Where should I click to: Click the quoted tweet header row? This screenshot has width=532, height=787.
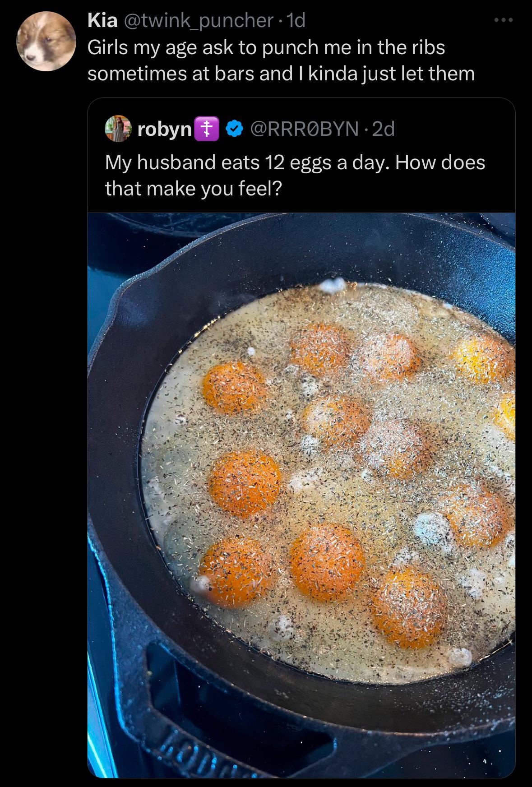(250, 130)
